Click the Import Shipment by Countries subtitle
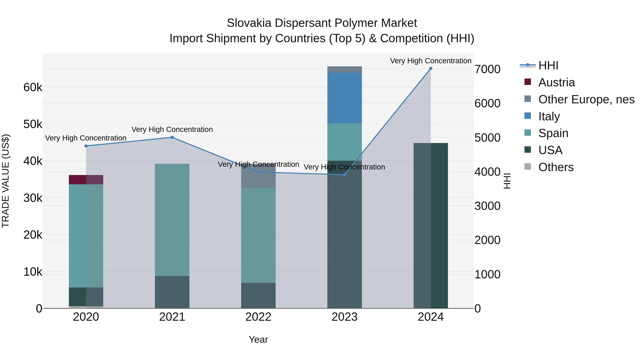Screen dimensions: 644x362 pos(322,38)
